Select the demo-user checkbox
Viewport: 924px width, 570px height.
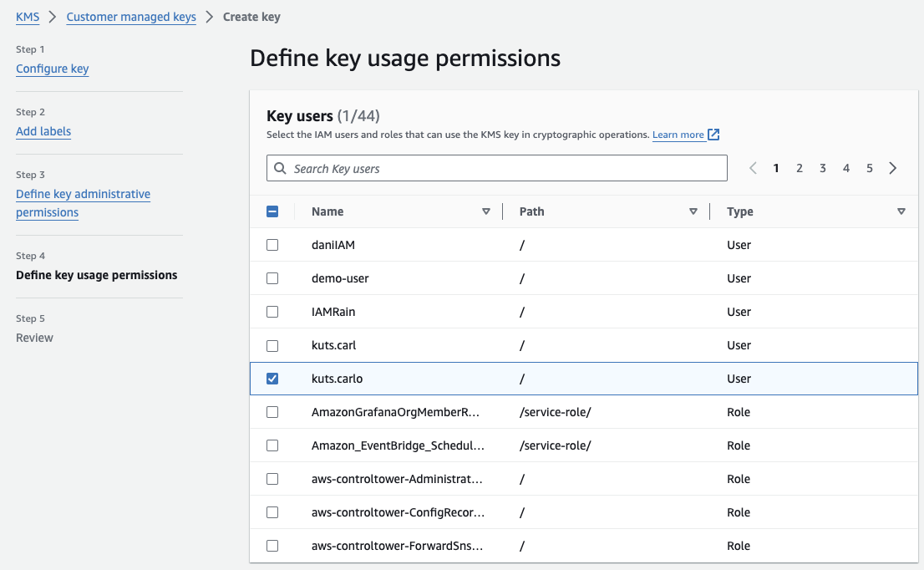click(x=272, y=278)
